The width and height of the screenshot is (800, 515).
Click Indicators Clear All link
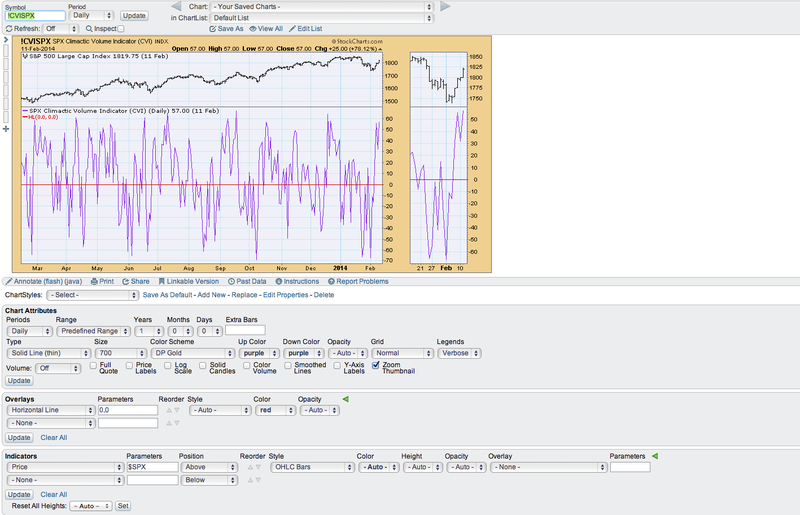point(54,495)
